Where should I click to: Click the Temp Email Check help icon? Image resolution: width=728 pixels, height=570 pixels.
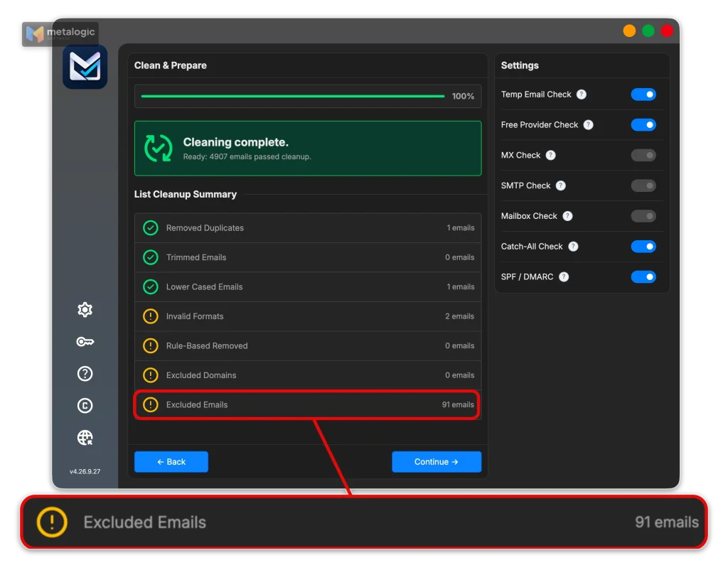click(x=582, y=95)
